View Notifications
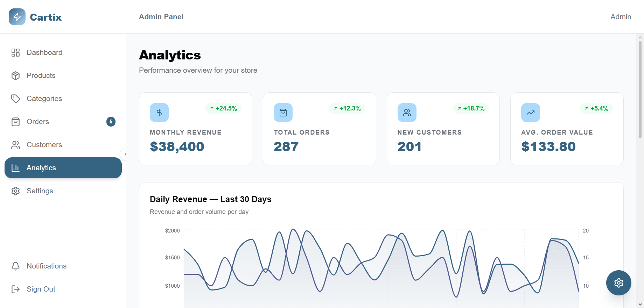 [x=63, y=266]
